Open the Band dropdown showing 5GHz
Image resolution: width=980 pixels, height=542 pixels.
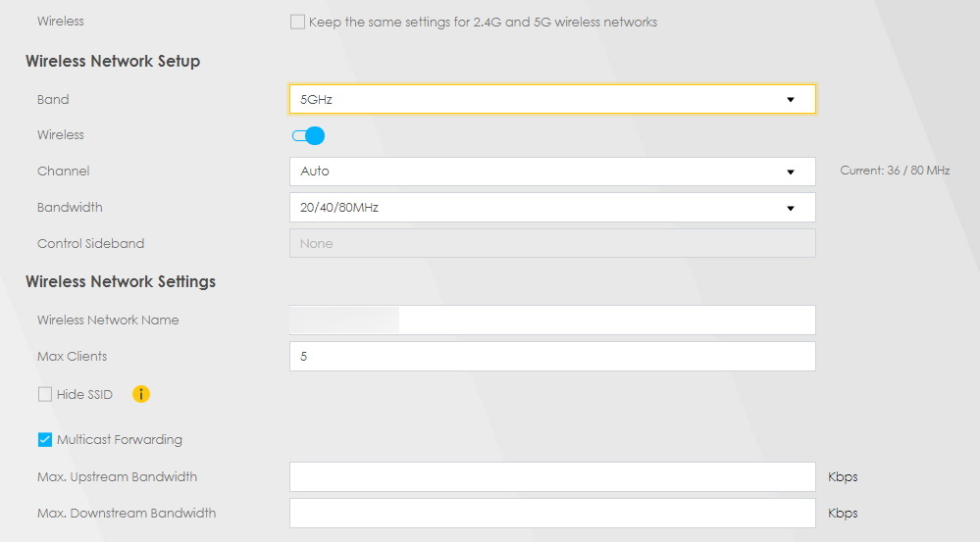point(552,99)
